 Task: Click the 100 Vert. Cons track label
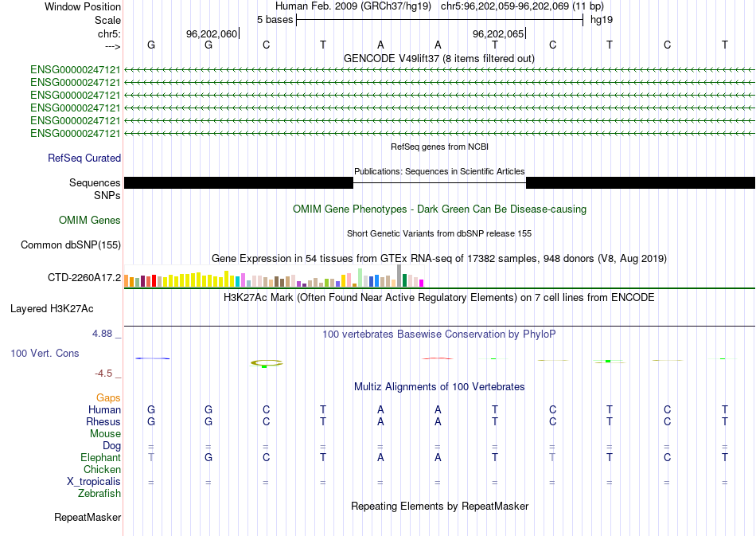click(x=45, y=353)
